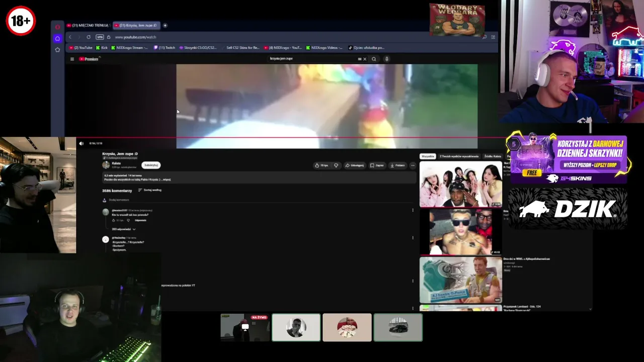This screenshot has height=362, width=644.
Task: Click the YouTube search box
Action: 312,59
